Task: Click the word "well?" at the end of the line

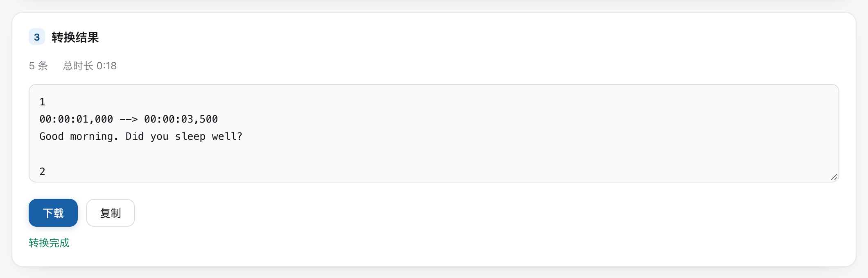Action: click(227, 137)
